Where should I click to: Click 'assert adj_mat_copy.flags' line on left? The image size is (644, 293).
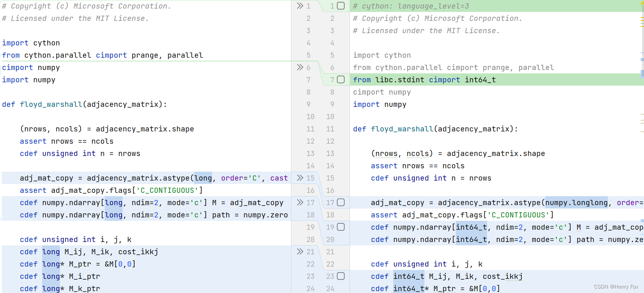coord(111,190)
